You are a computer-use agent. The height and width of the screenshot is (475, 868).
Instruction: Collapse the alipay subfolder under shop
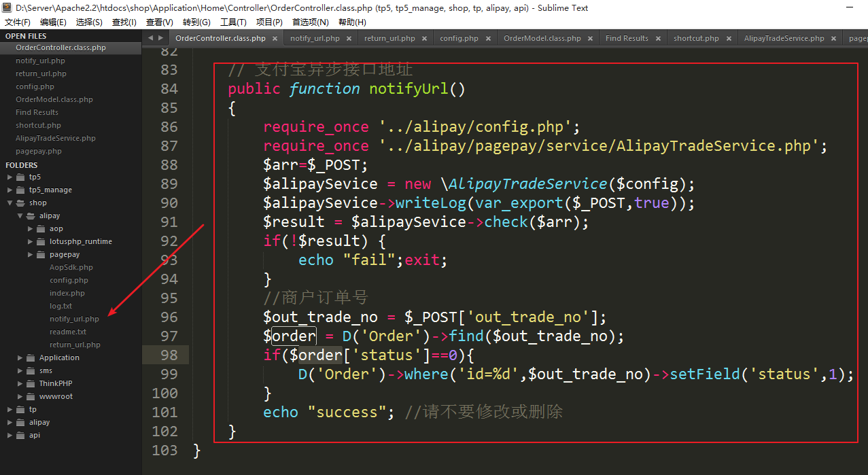coord(20,216)
